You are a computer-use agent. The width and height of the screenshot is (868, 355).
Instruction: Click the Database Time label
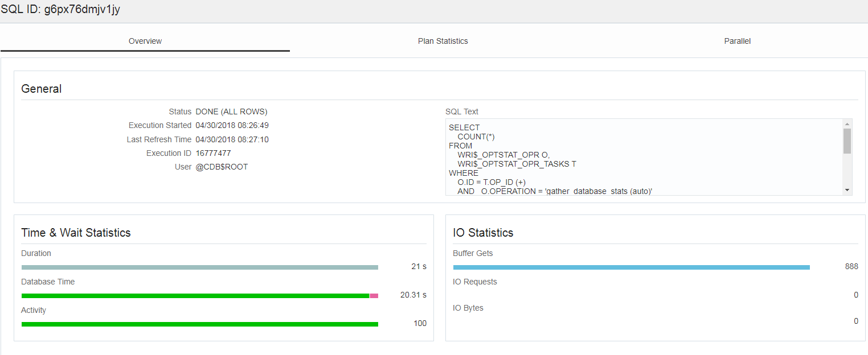click(48, 282)
